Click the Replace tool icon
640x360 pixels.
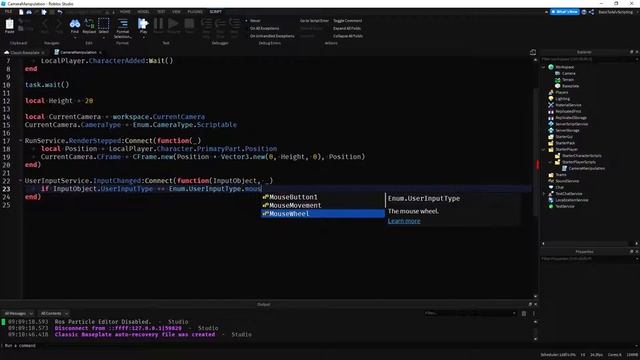pos(89,24)
